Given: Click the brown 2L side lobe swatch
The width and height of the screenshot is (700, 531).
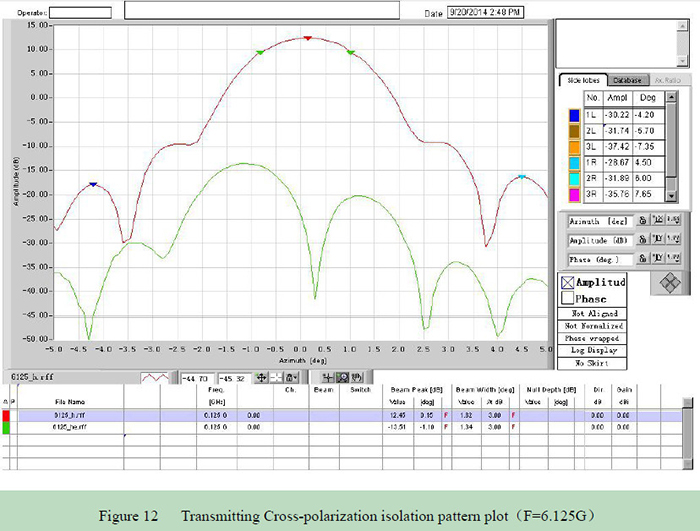Looking at the screenshot, I should click(574, 131).
